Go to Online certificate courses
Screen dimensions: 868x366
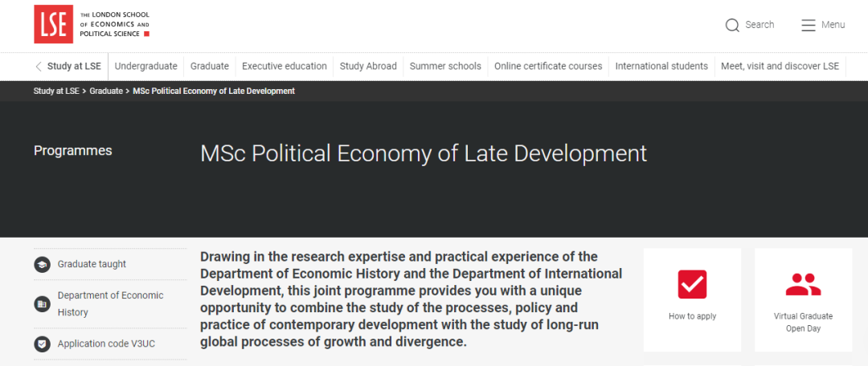[x=548, y=67]
